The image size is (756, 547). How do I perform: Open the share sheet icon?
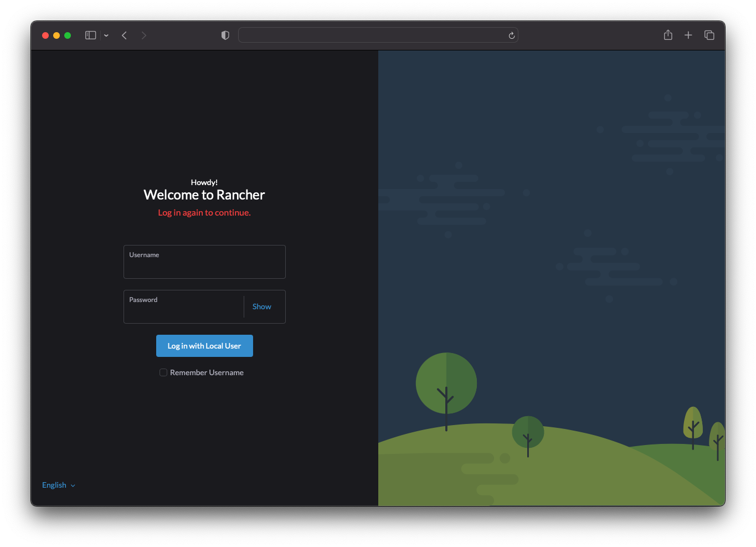(x=667, y=35)
